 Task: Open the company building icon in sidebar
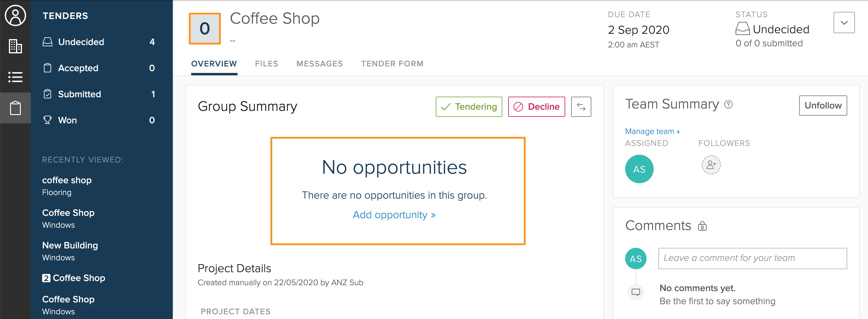[15, 47]
